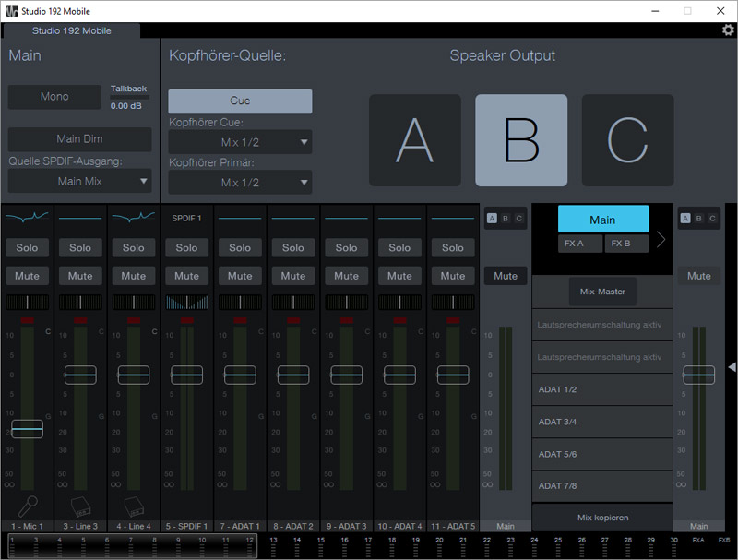
Task: Select speaker output C
Action: tap(627, 140)
